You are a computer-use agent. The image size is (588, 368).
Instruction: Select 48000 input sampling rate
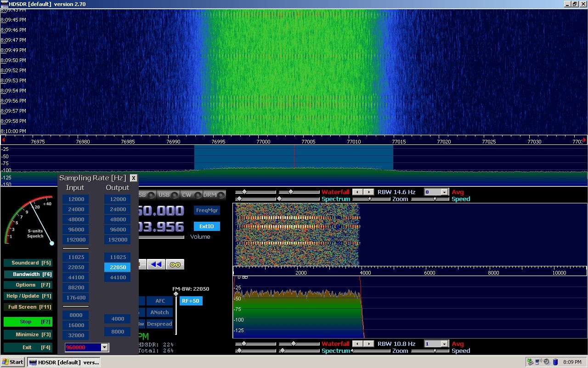76,219
